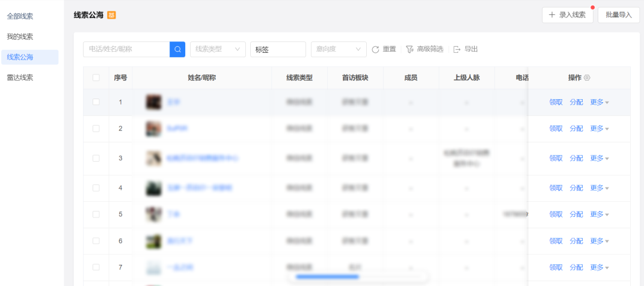Click the 导出 export button
This screenshot has height=286, width=644.
[x=466, y=49]
